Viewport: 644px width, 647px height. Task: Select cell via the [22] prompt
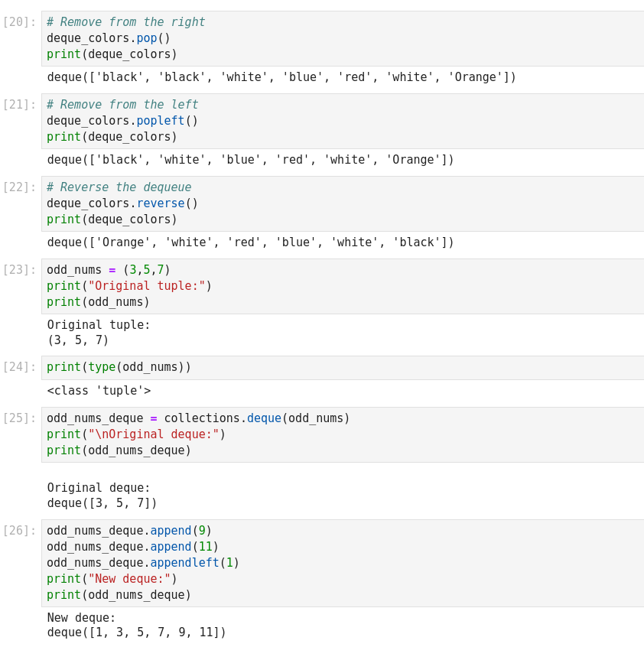point(19,187)
